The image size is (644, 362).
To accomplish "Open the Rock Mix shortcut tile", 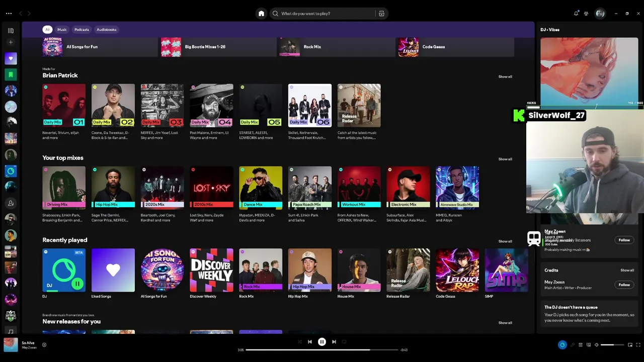I will tap(337, 47).
